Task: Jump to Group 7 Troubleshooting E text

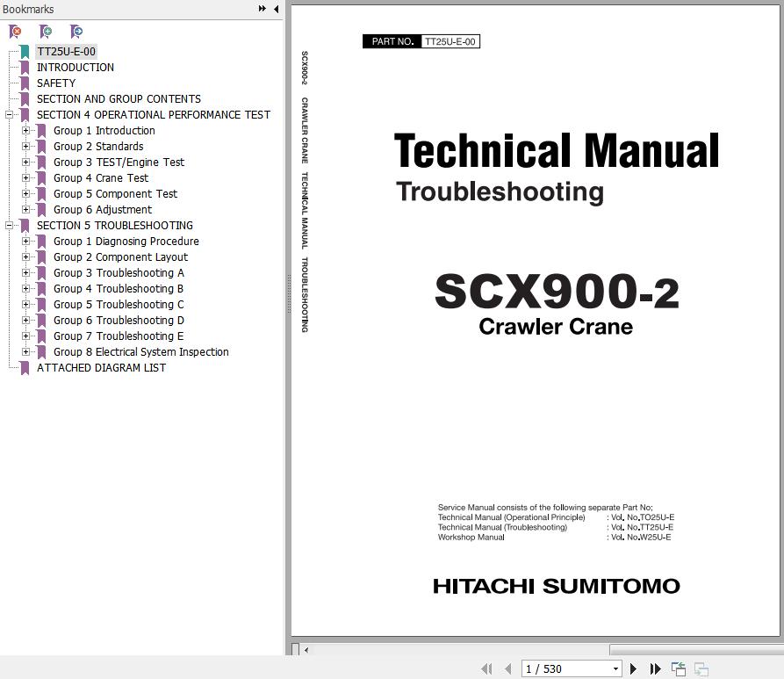Action: (119, 336)
